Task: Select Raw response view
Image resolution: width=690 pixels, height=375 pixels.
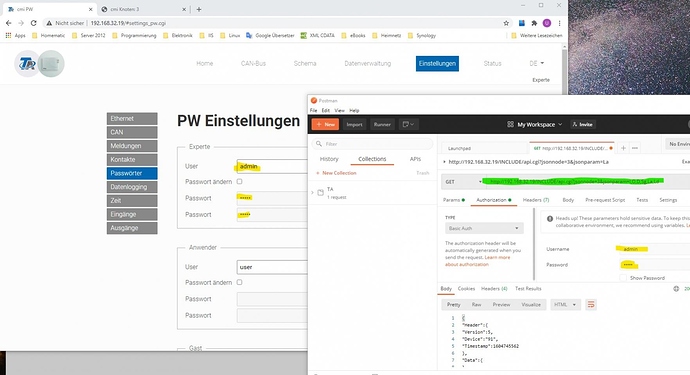Action: pyautogui.click(x=476, y=305)
